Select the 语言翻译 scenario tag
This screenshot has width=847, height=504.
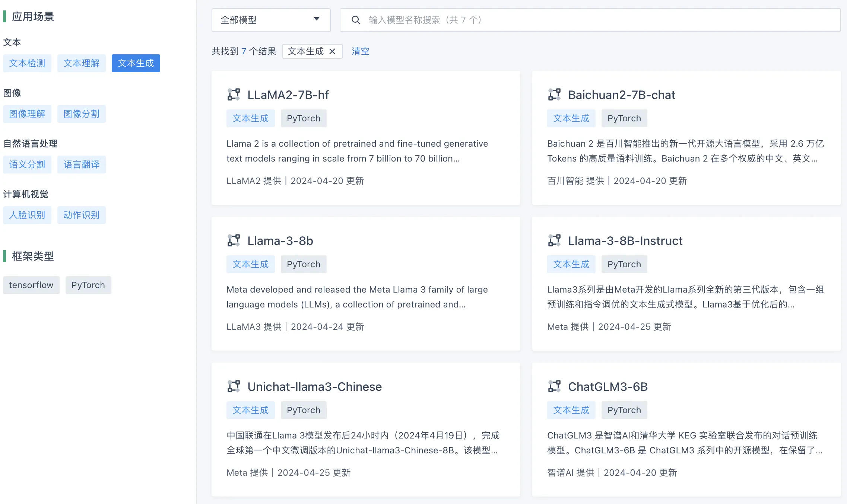(82, 165)
